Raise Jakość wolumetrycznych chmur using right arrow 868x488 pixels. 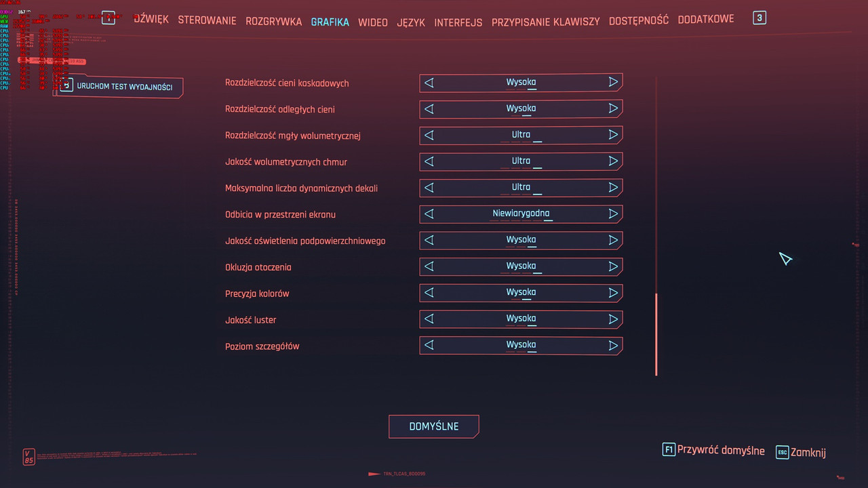[x=613, y=161]
